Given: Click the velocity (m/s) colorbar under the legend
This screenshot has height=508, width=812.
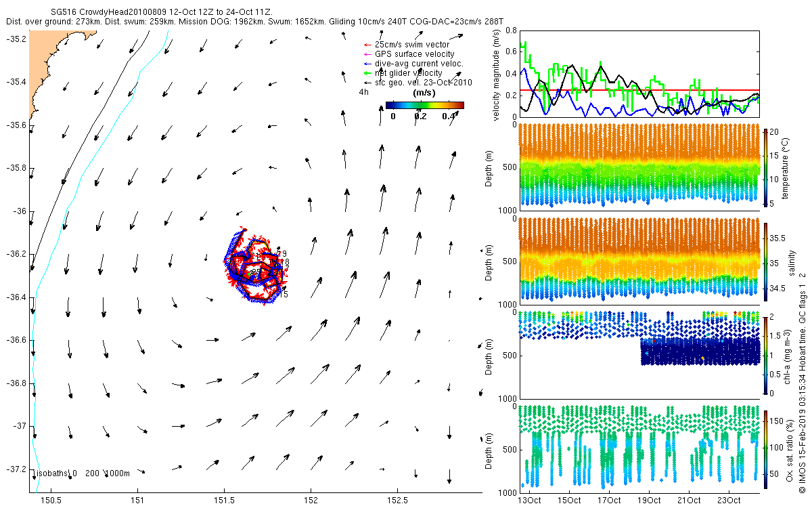Looking at the screenshot, I should tap(425, 105).
